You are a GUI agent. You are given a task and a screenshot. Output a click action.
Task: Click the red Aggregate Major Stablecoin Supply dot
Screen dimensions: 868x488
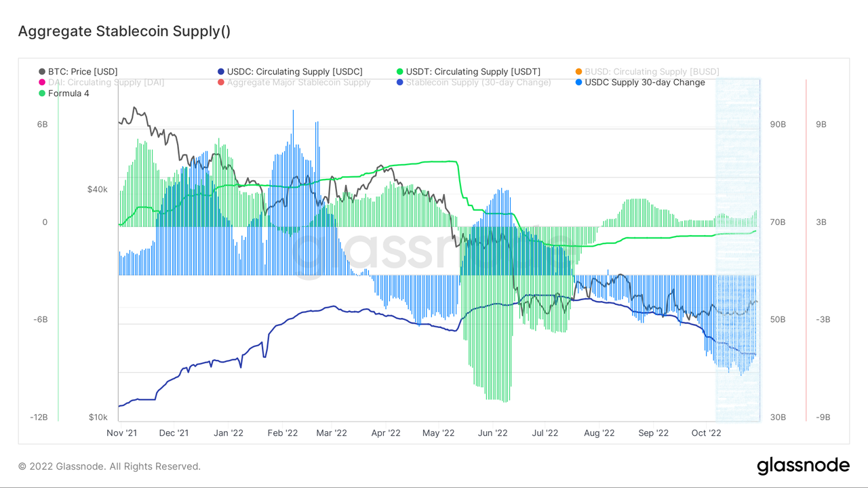221,83
